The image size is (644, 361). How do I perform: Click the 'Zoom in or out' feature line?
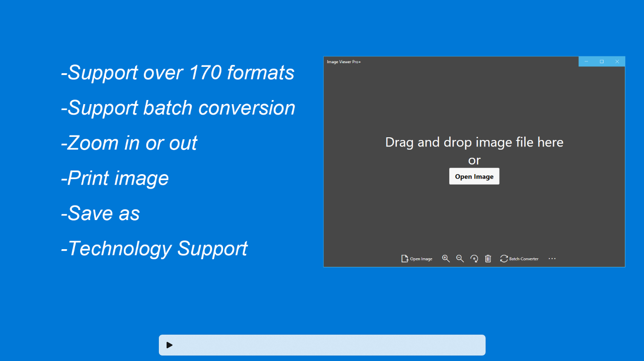click(129, 143)
